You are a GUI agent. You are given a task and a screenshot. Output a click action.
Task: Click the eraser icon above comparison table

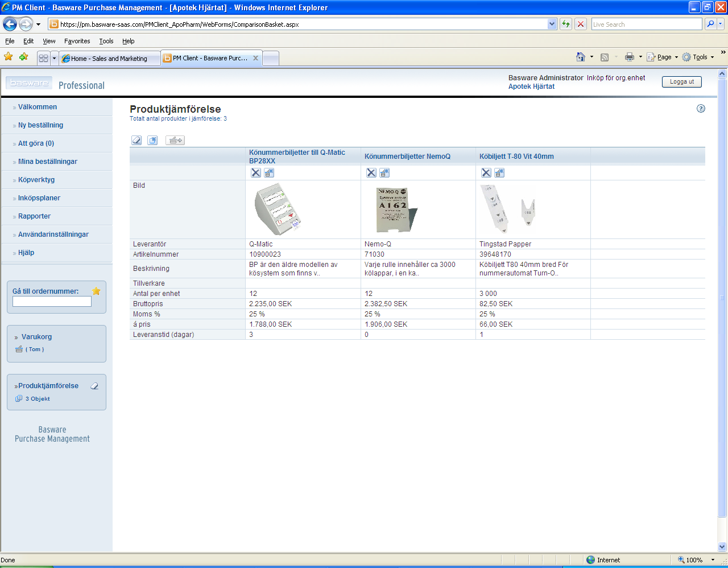tap(136, 140)
